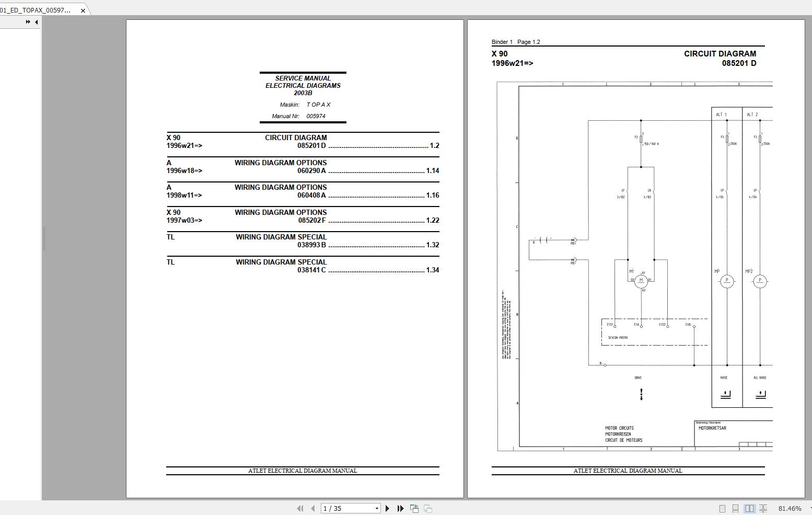Click the DRIVE up-down arrow symbol
The width and height of the screenshot is (812, 515).
(x=641, y=394)
